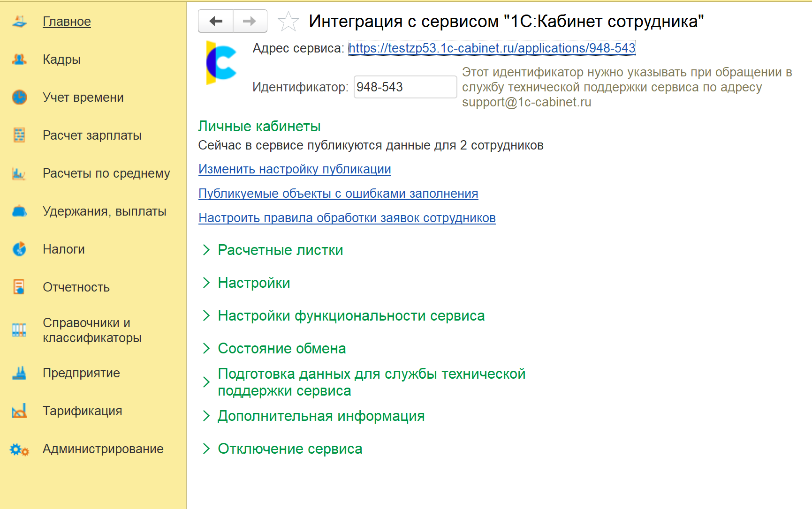Open the Расчет зарплаты section
This screenshot has width=812, height=509.
[x=92, y=135]
